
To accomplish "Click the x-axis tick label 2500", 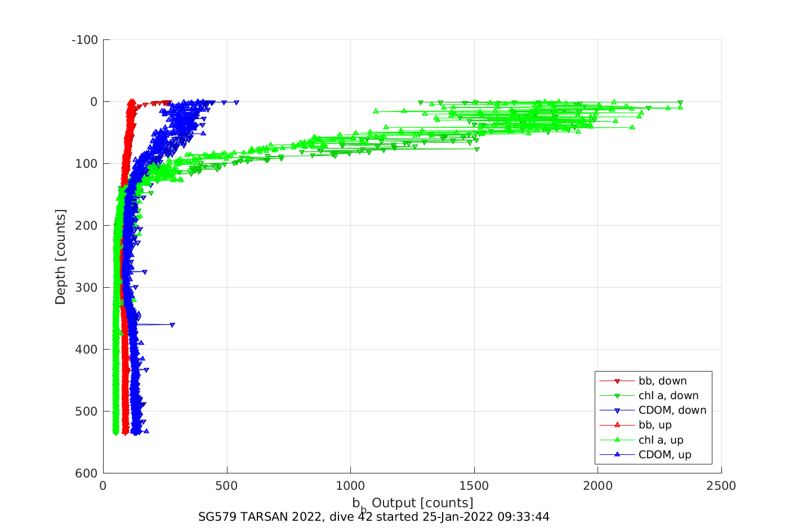I will click(x=721, y=486).
